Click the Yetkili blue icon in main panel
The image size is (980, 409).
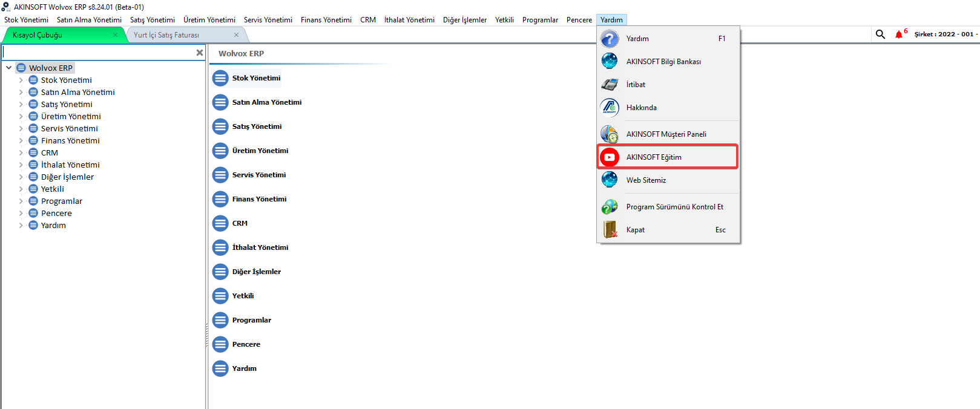pyautogui.click(x=220, y=296)
